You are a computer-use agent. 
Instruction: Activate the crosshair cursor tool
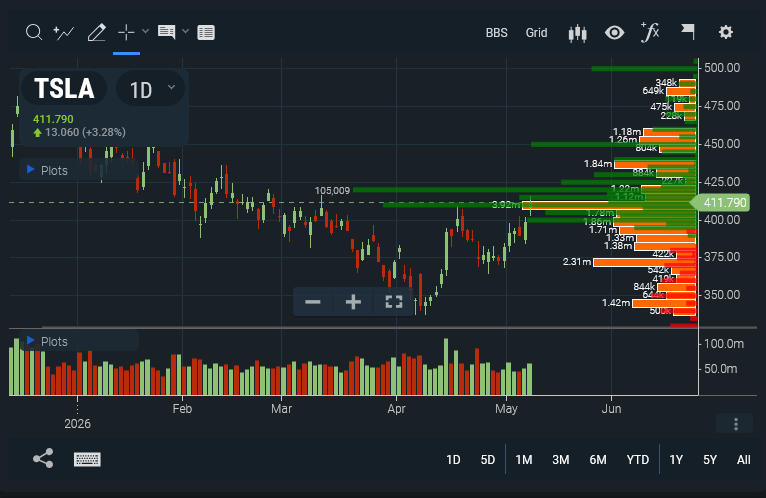pos(126,32)
